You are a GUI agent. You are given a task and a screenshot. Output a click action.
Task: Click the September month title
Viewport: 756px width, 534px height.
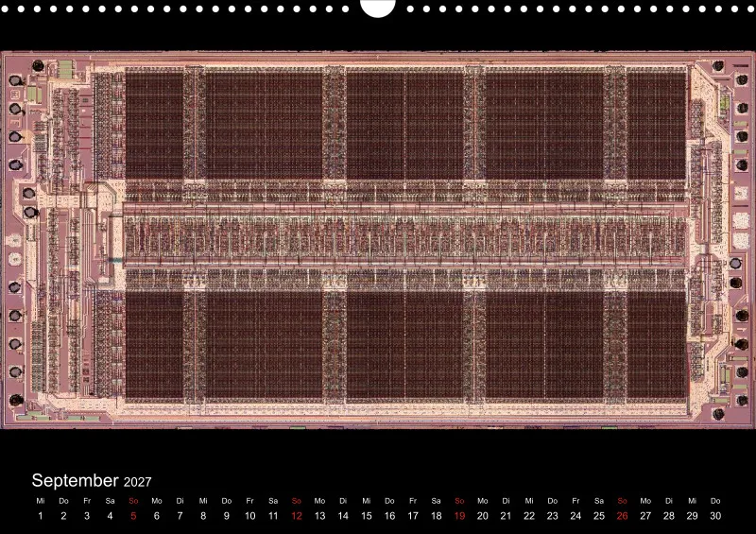[x=75, y=481]
